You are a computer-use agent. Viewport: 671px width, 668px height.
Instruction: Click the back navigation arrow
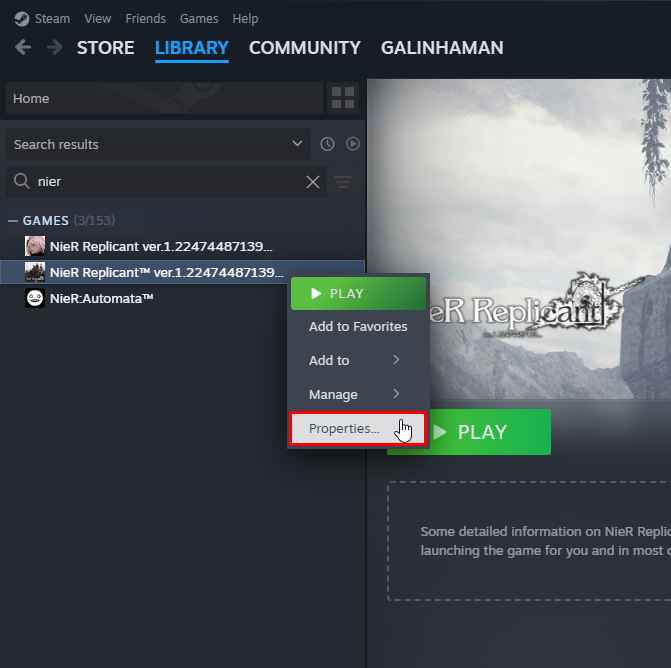(23, 48)
